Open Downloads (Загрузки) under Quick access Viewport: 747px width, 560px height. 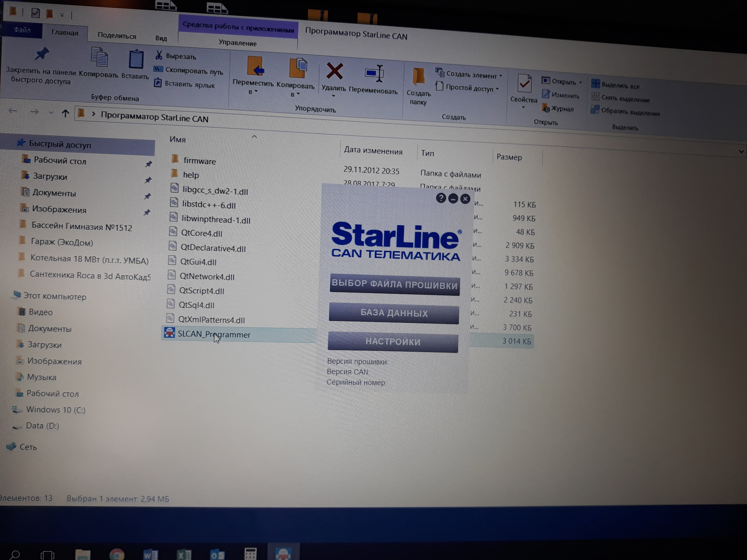pos(50,176)
